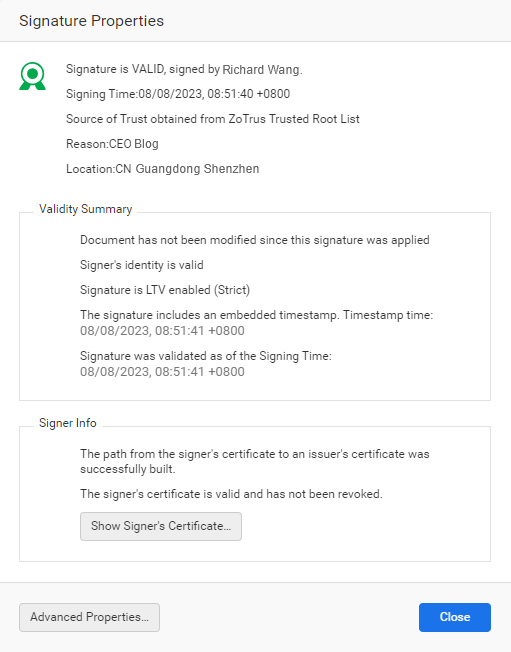Screen dimensions: 511x652
Task: Select the certificate path successfully built message
Action: tap(254, 461)
